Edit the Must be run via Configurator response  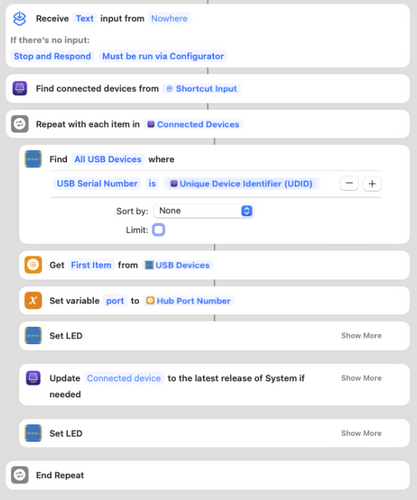click(163, 56)
